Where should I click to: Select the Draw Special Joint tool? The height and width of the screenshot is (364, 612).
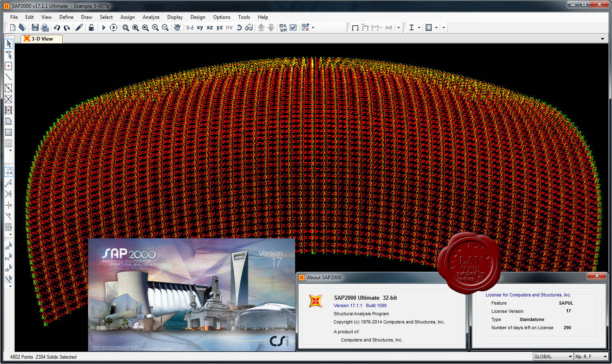pos(9,66)
